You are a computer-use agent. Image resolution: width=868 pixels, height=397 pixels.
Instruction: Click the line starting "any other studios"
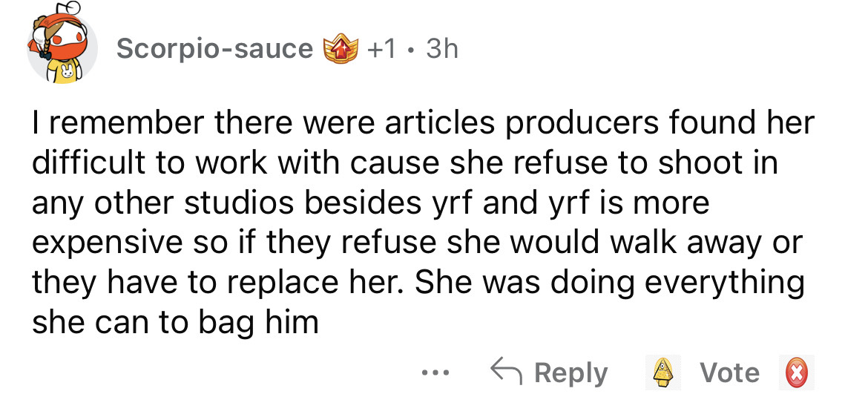click(370, 202)
